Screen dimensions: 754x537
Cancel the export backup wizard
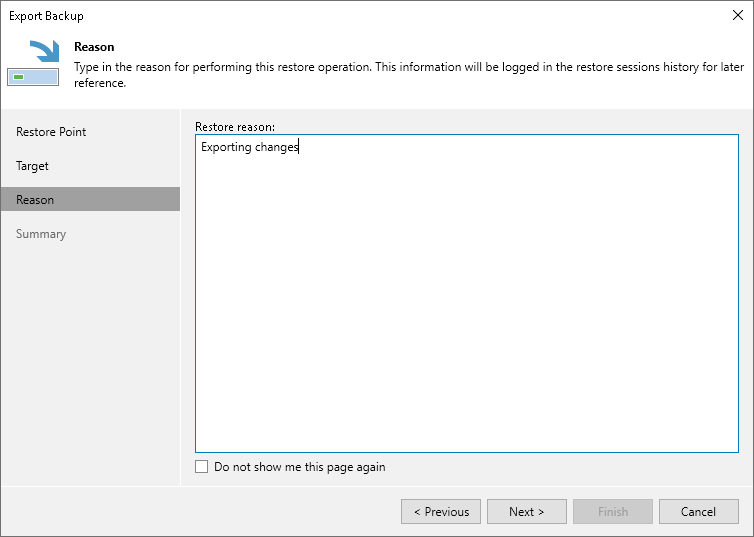tap(698, 512)
